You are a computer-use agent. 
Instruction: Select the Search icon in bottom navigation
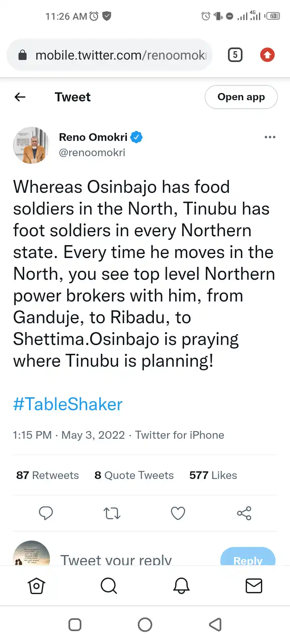click(x=109, y=586)
